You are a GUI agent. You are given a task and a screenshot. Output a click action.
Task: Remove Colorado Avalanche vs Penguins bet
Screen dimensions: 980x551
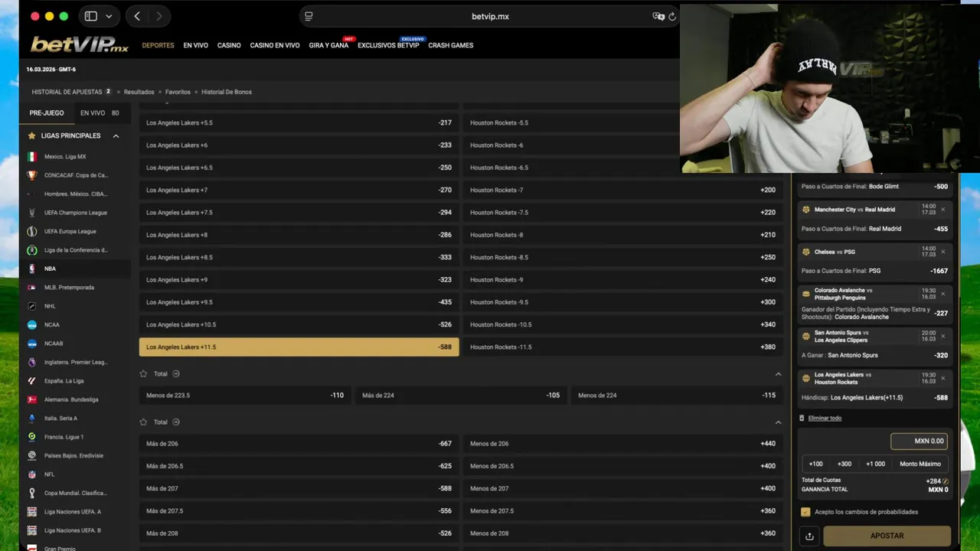pyautogui.click(x=942, y=294)
